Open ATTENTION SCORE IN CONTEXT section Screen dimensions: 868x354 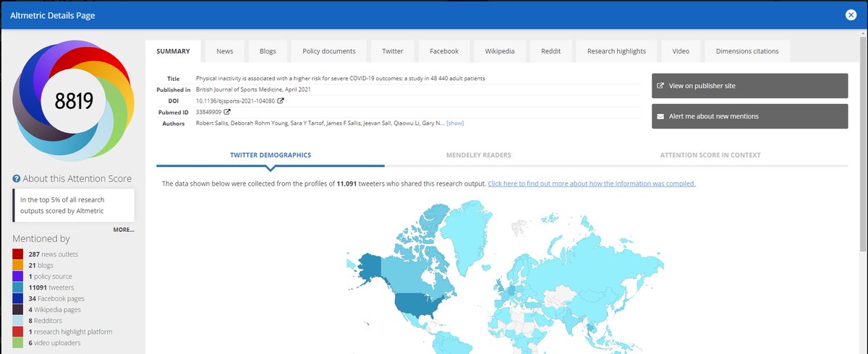(x=710, y=155)
